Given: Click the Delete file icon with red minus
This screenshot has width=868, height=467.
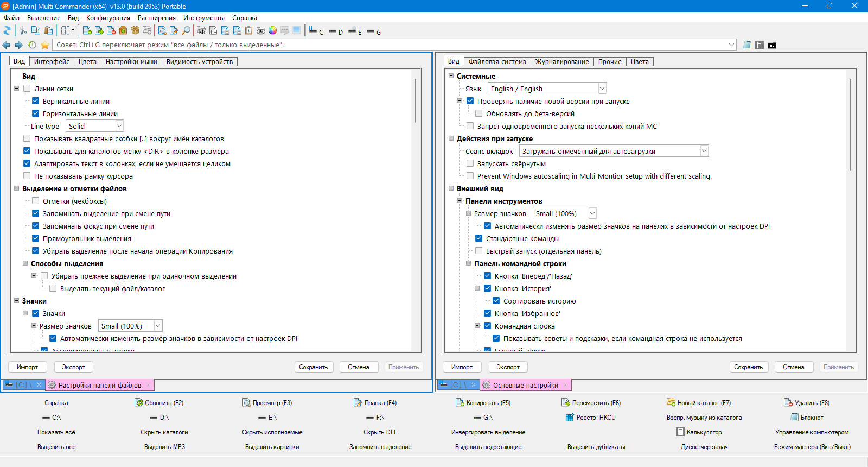Looking at the screenshot, I should point(111,30).
